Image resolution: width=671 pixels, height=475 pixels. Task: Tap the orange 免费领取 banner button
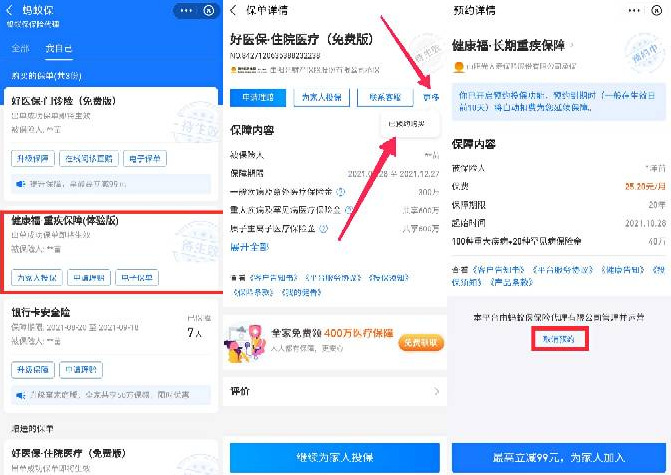421,343
